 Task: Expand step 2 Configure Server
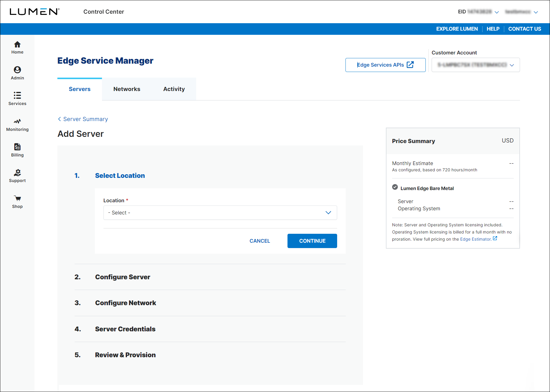click(122, 277)
